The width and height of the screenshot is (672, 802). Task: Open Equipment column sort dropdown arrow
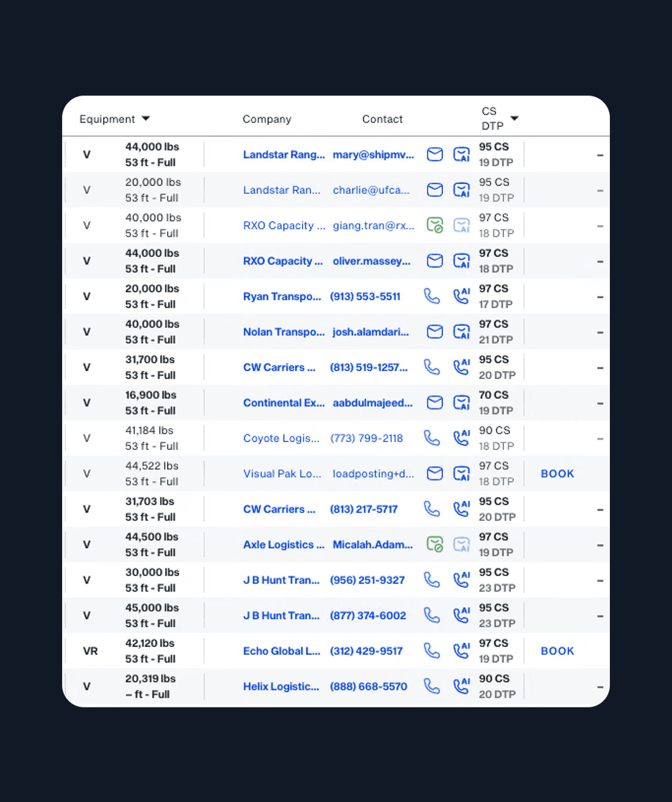pyautogui.click(x=146, y=119)
